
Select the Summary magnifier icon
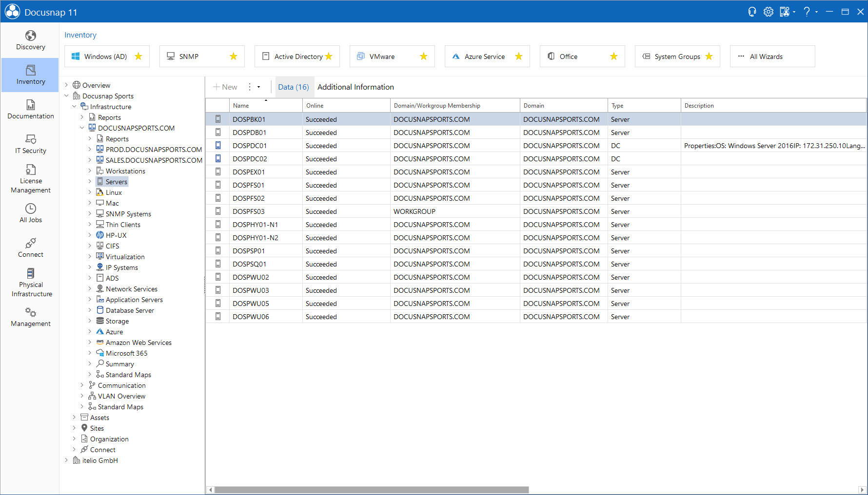click(x=100, y=363)
